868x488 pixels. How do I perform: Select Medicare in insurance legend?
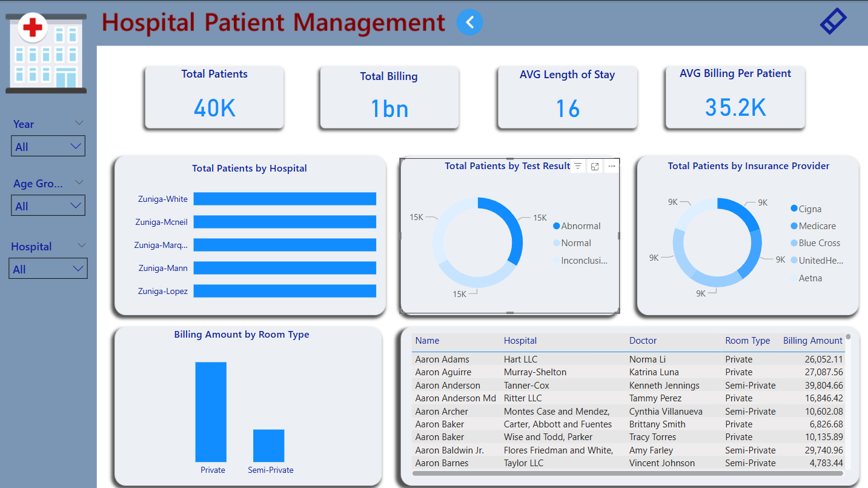813,226
